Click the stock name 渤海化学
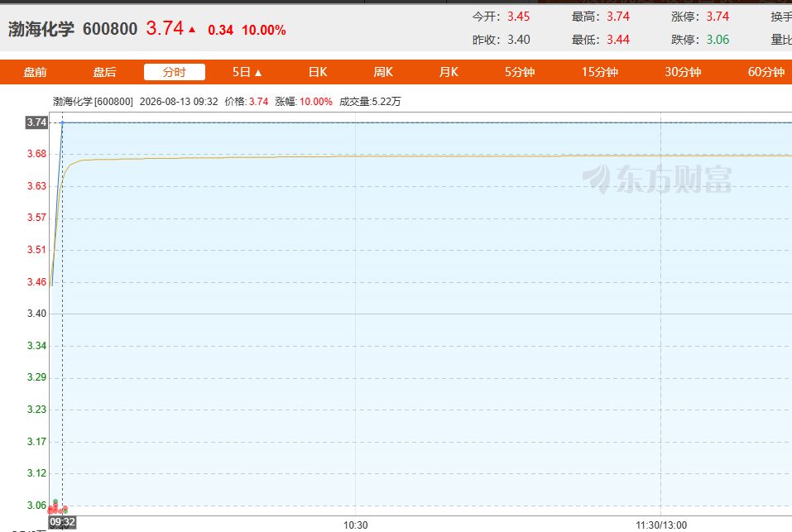The image size is (792, 532). click(41, 29)
